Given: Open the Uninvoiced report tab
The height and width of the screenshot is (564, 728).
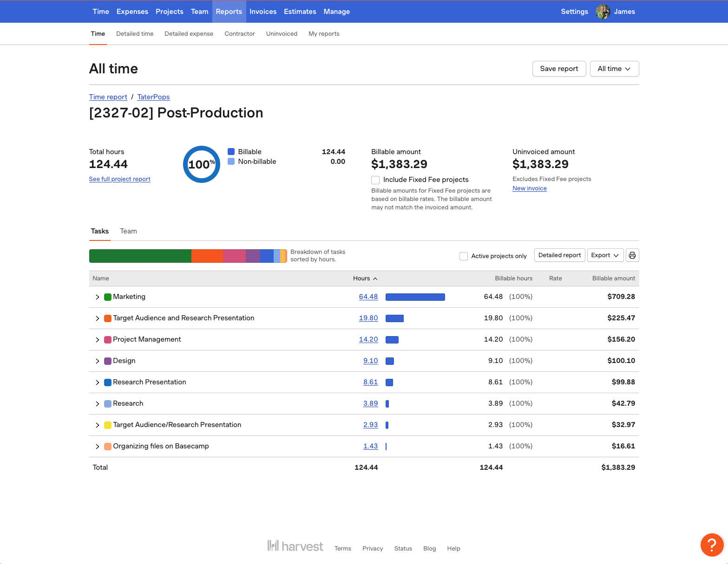Looking at the screenshot, I should (282, 34).
